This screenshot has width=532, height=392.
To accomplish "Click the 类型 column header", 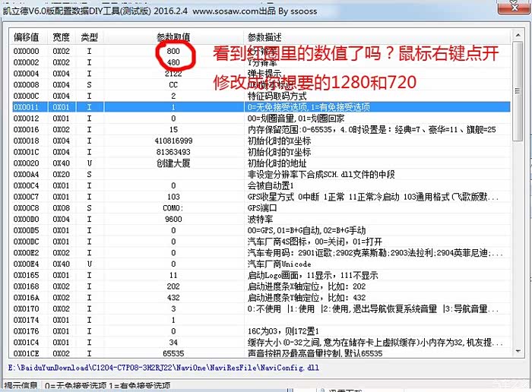I will tap(90, 37).
